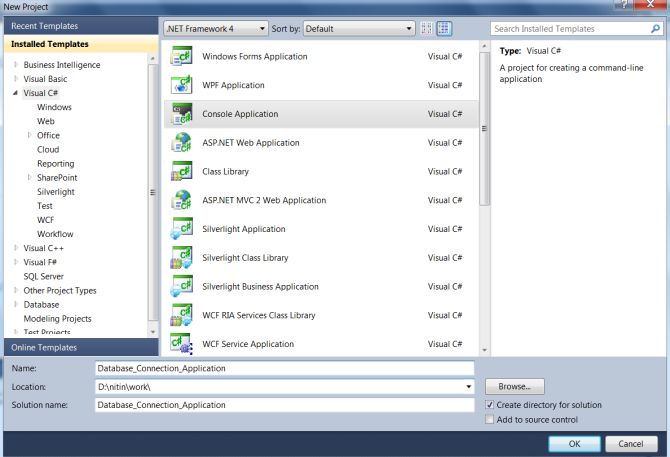The width and height of the screenshot is (670, 457).
Task: Expand the Other Project Types node
Action: click(16, 290)
